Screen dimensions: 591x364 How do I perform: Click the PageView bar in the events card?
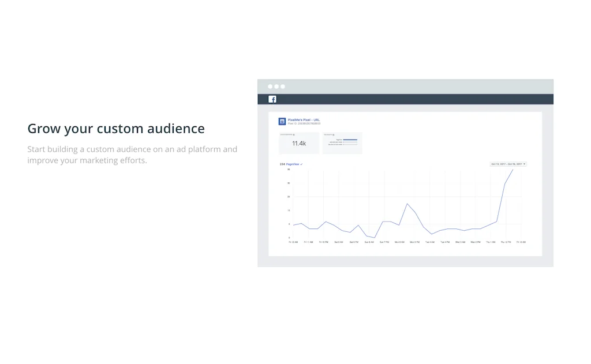[x=350, y=140]
